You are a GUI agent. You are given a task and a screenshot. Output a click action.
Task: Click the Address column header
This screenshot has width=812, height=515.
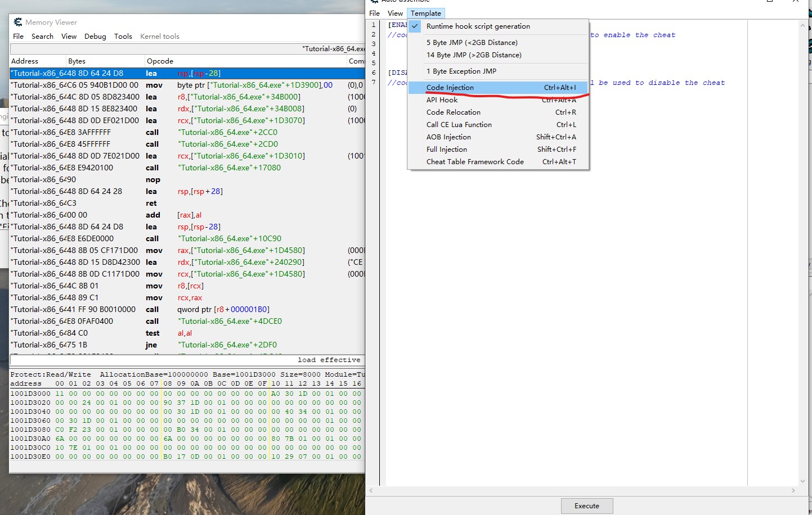click(38, 61)
